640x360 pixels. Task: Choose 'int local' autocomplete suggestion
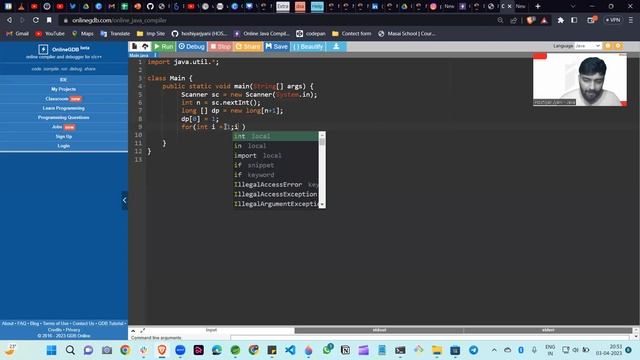275,136
